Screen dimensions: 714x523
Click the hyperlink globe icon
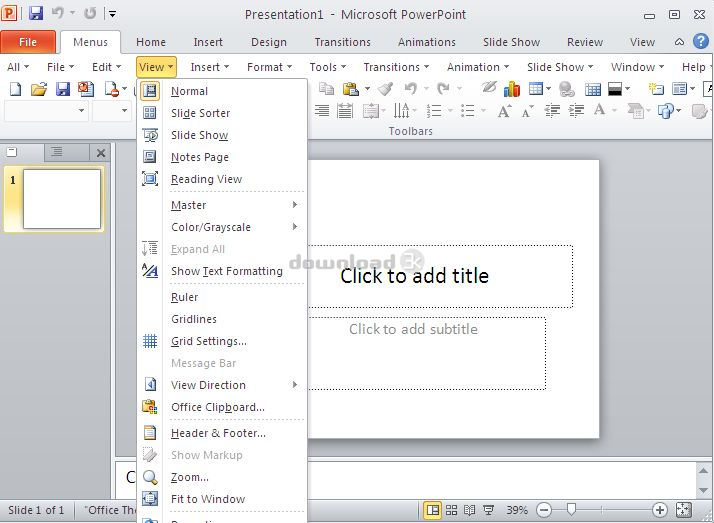pos(566,89)
